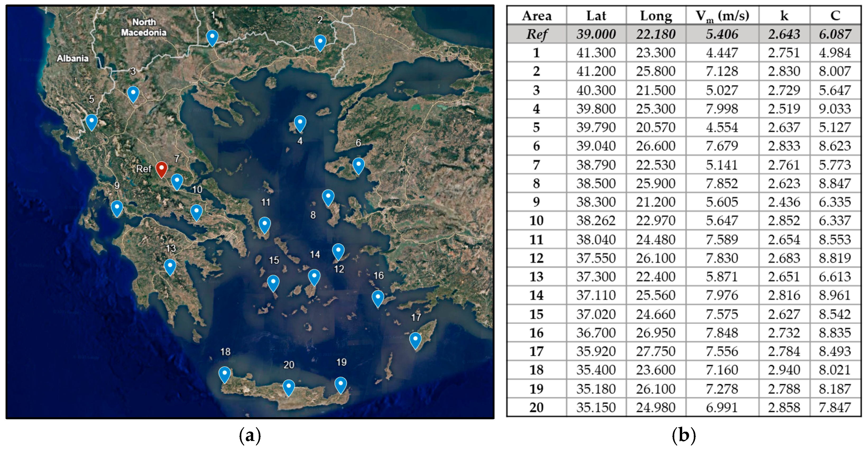Click the C value 9.033 cell
The width and height of the screenshot is (868, 451).
(835, 109)
